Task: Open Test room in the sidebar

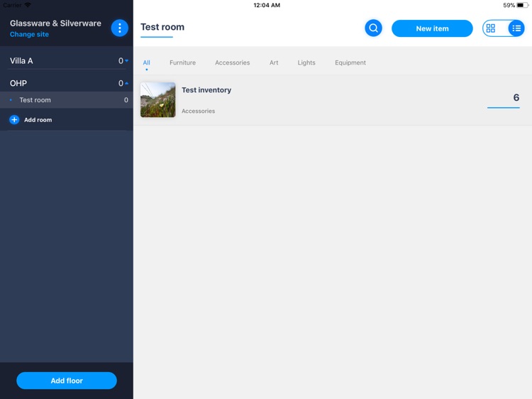Action: coord(67,100)
